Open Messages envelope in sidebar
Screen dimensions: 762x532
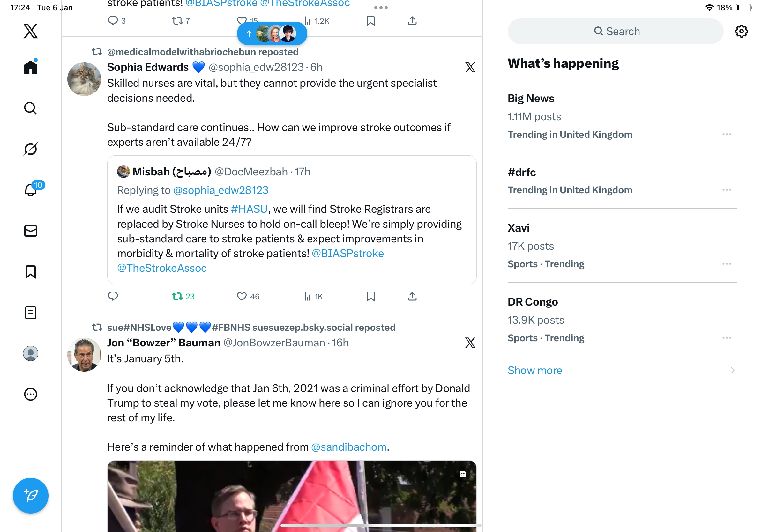(x=31, y=231)
